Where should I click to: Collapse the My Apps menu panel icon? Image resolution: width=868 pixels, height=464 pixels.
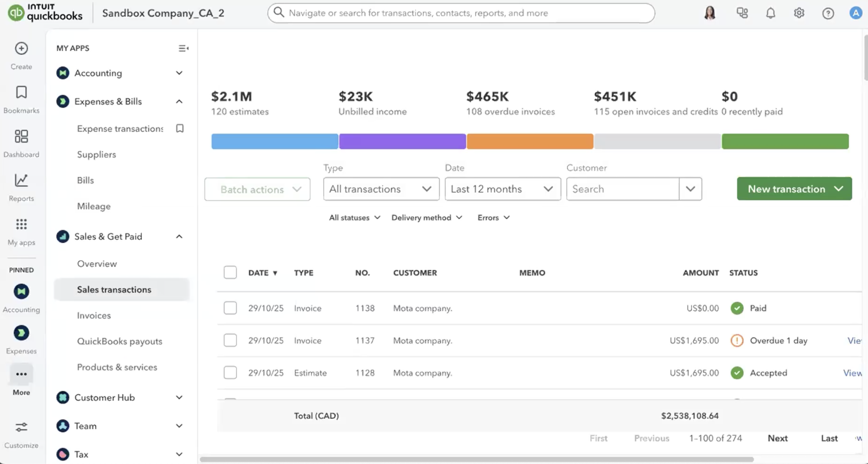click(x=183, y=48)
